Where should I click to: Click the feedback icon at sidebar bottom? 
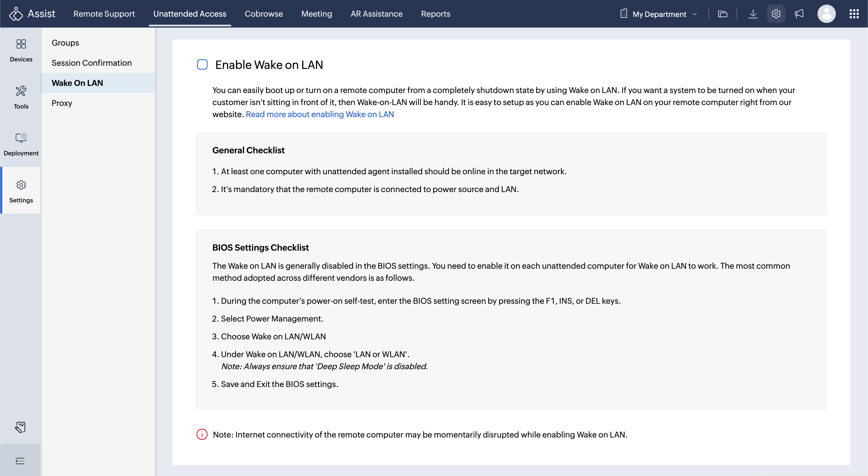[x=20, y=427]
